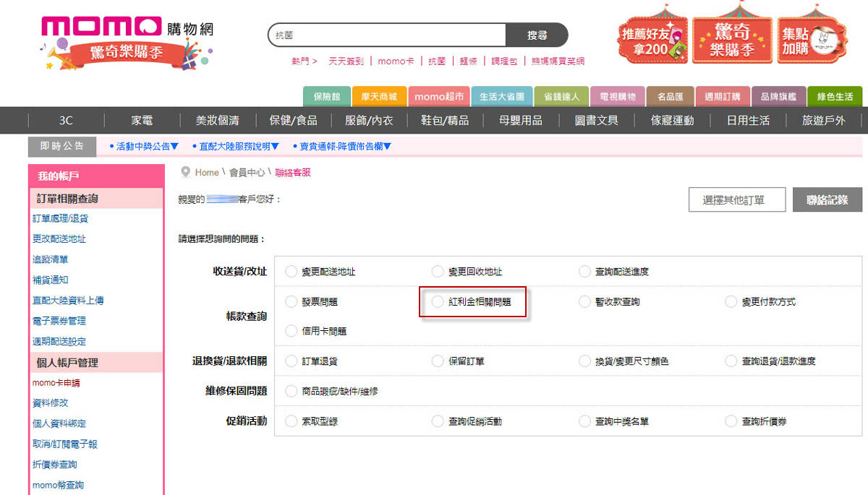Open 補貨通知 in the sidebar
The height and width of the screenshot is (495, 868).
click(51, 280)
